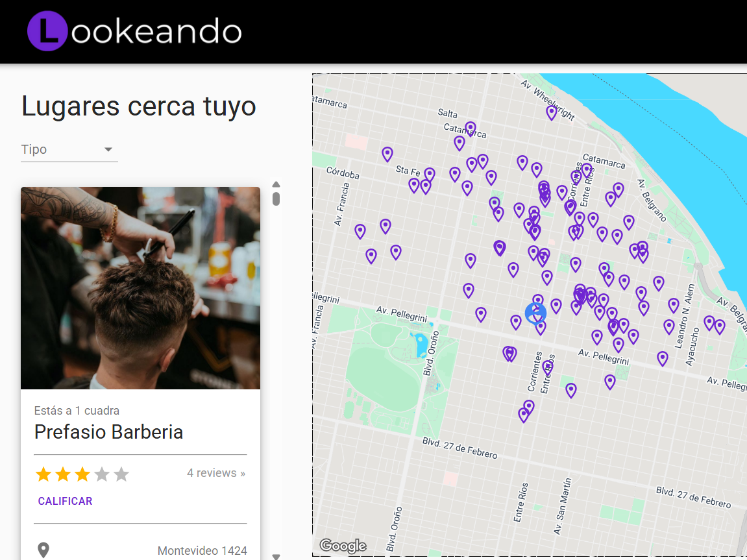Click the Prefasio Barberia title
This screenshot has height=560, width=747.
[x=108, y=432]
